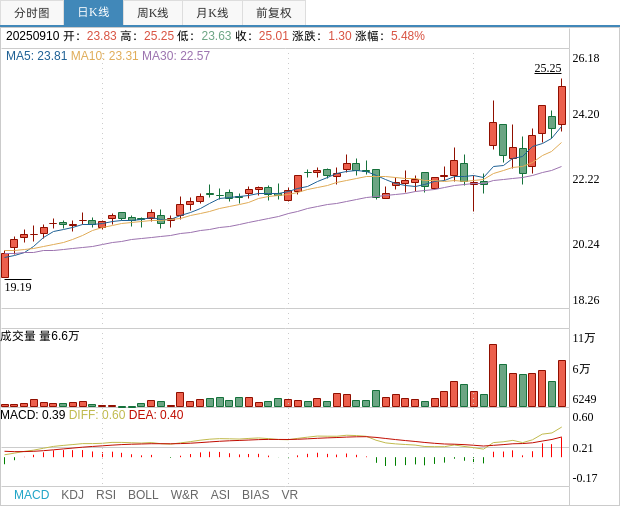
Task: Select the 日K线 tab
Action: (93, 13)
